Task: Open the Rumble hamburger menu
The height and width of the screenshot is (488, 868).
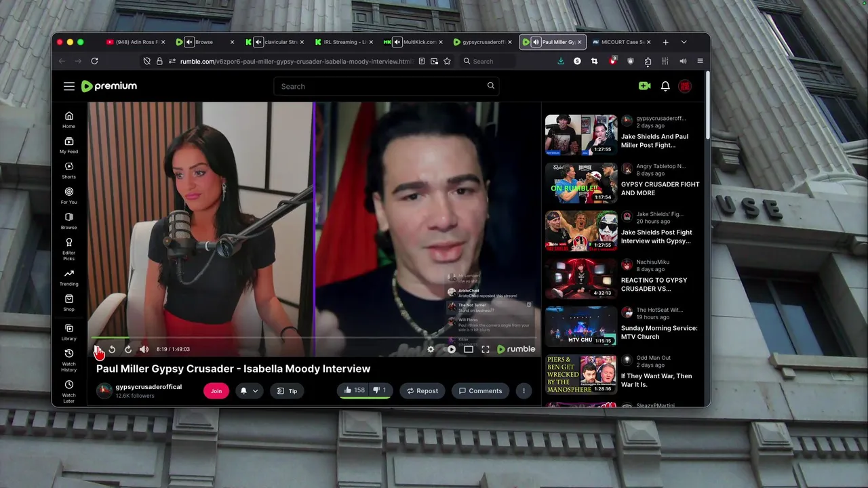Action: pyautogui.click(x=69, y=86)
